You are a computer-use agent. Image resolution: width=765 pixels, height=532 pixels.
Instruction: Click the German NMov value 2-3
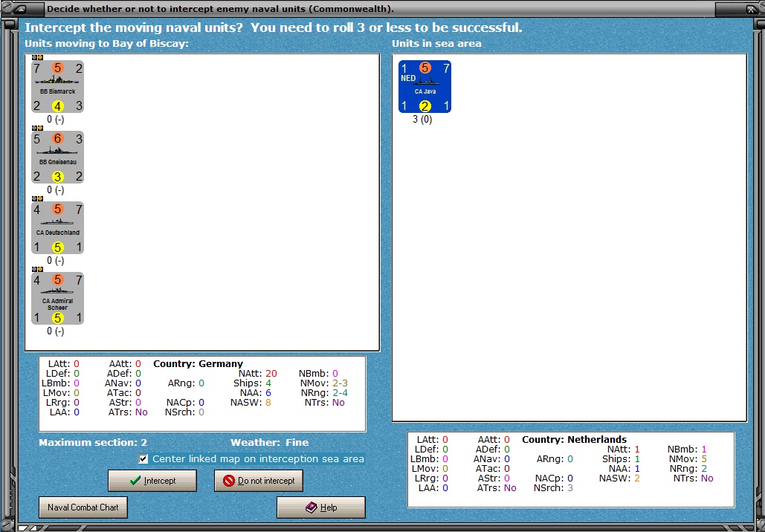[340, 383]
